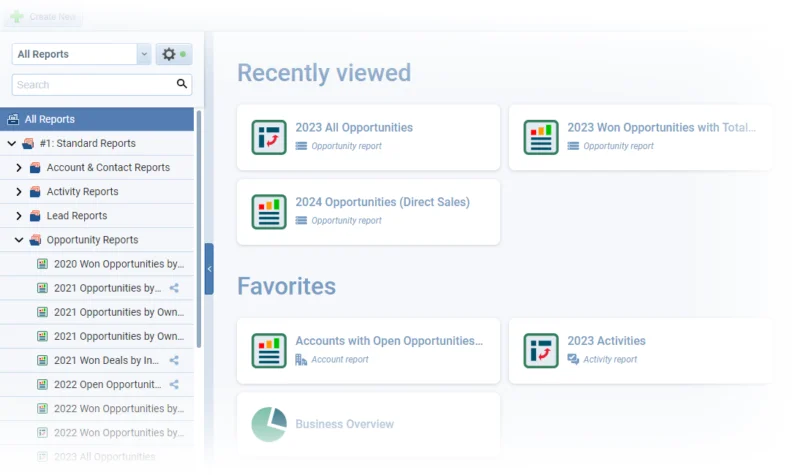This screenshot has width=800, height=475.
Task: Expand the Activity Reports folder
Action: click(x=19, y=191)
